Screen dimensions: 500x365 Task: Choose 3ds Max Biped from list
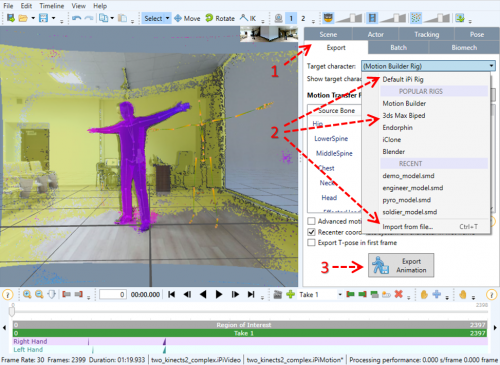click(404, 116)
